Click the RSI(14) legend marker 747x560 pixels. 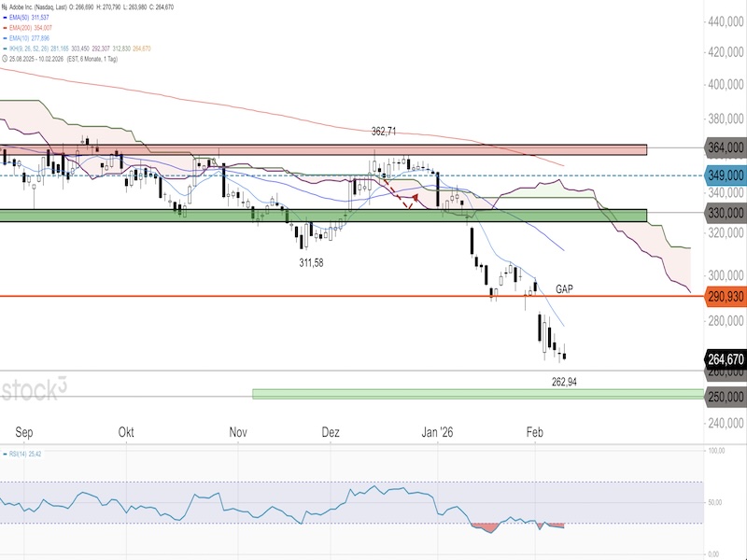6,455
